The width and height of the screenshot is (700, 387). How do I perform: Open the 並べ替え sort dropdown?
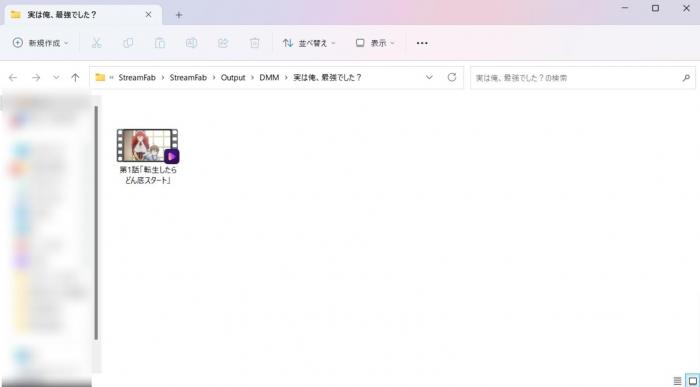point(309,43)
